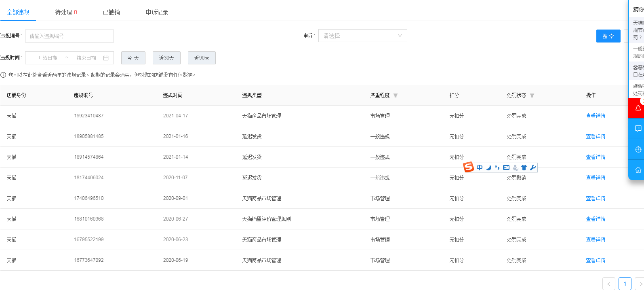Click the date 2020-06-19
This screenshot has height=297, width=644.
tap(176, 260)
